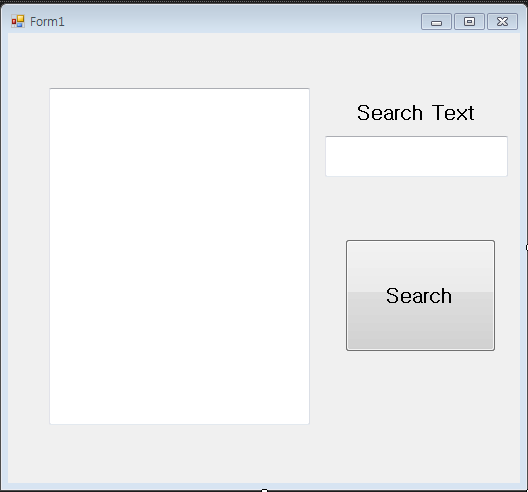Click the Form1 window icon

pyautogui.click(x=18, y=21)
